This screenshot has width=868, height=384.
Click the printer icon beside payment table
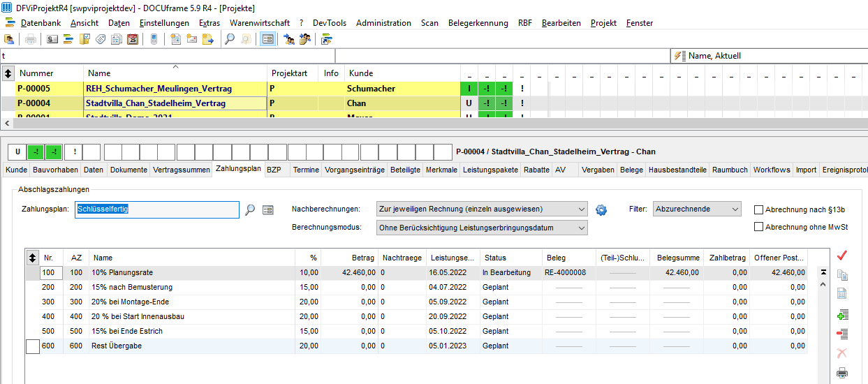pyautogui.click(x=842, y=373)
